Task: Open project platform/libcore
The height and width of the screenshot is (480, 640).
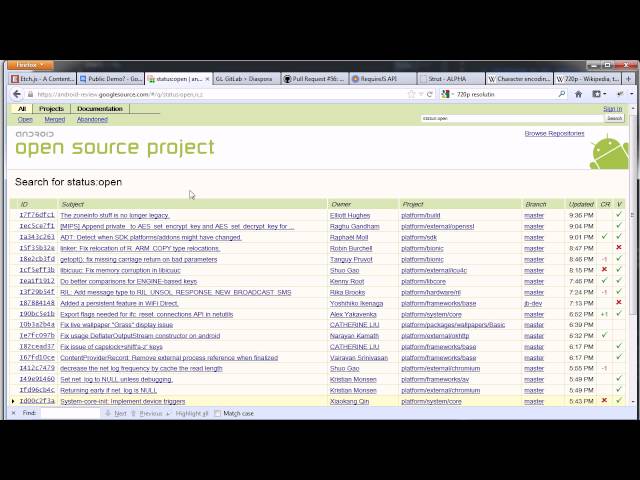Action: tap(423, 281)
